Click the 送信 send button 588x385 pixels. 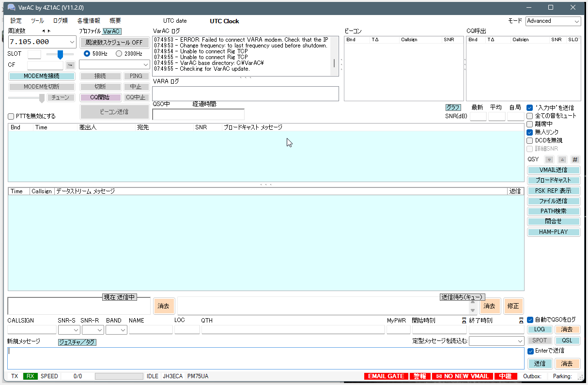(540, 364)
